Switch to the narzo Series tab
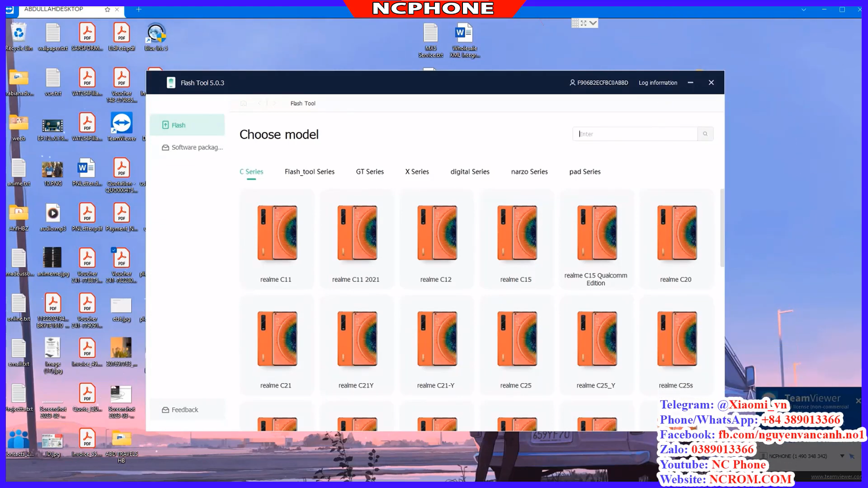The width and height of the screenshot is (868, 488). [529, 172]
